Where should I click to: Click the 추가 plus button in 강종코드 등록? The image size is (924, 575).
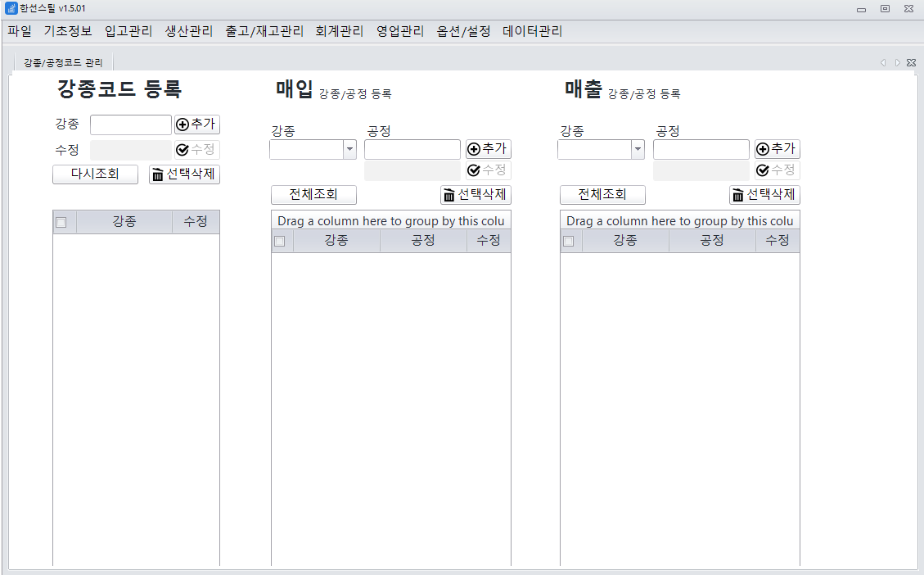click(x=196, y=125)
